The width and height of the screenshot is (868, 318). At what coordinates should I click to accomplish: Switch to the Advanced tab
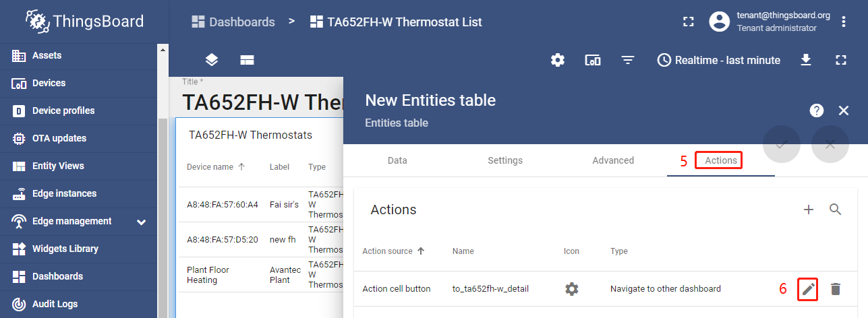click(x=613, y=160)
